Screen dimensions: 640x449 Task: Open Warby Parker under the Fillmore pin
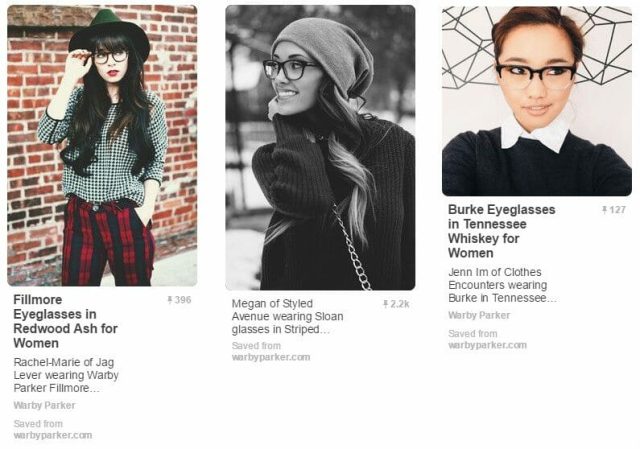coord(44,405)
